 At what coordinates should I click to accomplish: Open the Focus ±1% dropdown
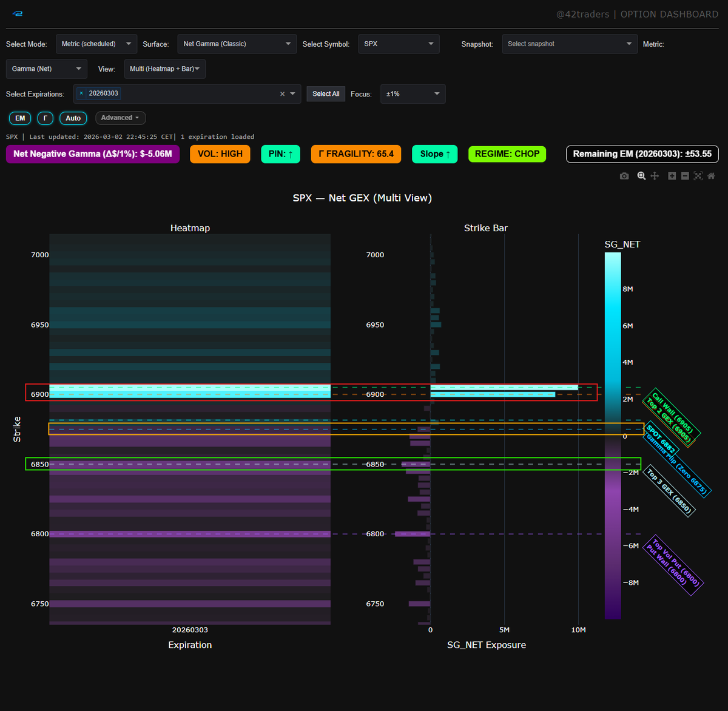point(413,94)
